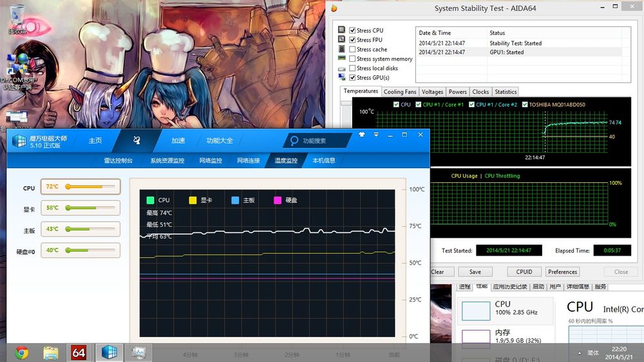Open the Ludashi skin shirt icon
The width and height of the screenshot is (644, 362).
click(x=362, y=135)
